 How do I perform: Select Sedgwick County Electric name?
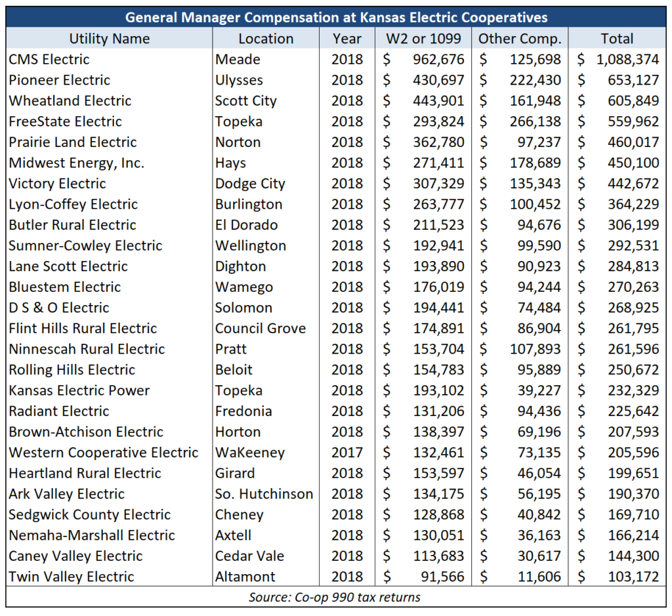click(x=90, y=515)
